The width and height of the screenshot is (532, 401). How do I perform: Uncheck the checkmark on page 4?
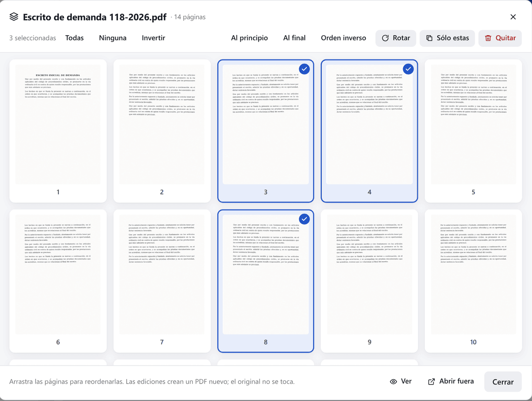408,69
